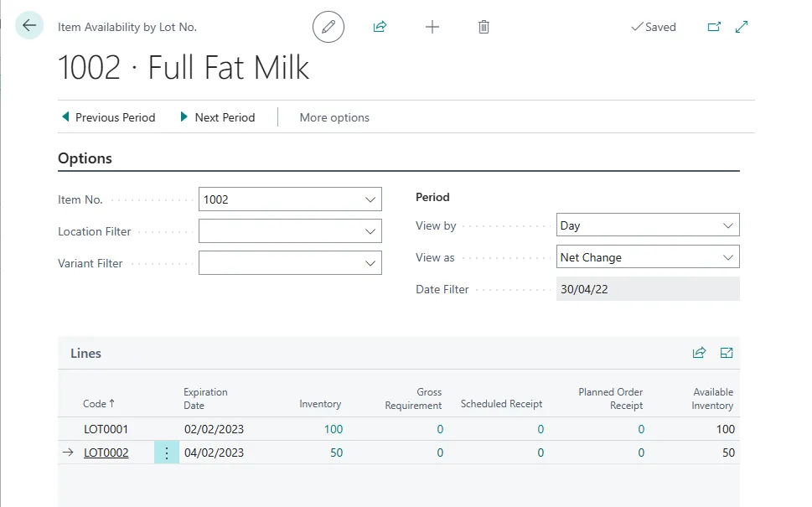The image size is (812, 507).
Task: Click the Date Filter field 30/04/22
Action: [648, 289]
